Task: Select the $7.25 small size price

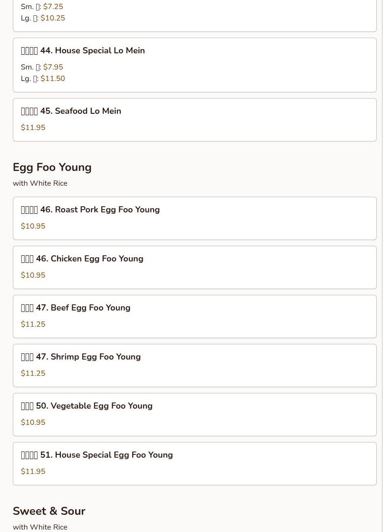Action: (x=53, y=7)
